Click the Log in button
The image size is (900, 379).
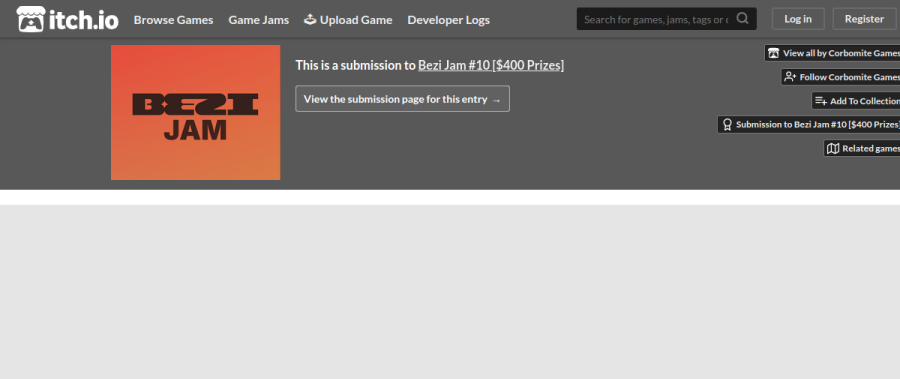(798, 19)
